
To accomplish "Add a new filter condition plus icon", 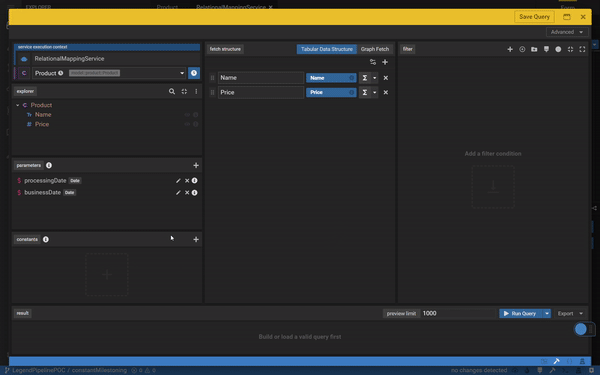I will click(510, 49).
